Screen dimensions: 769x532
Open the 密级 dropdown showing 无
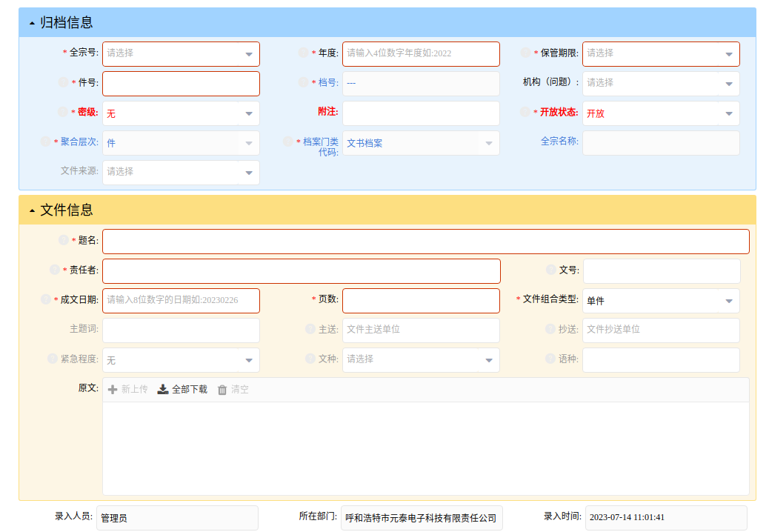(x=181, y=114)
